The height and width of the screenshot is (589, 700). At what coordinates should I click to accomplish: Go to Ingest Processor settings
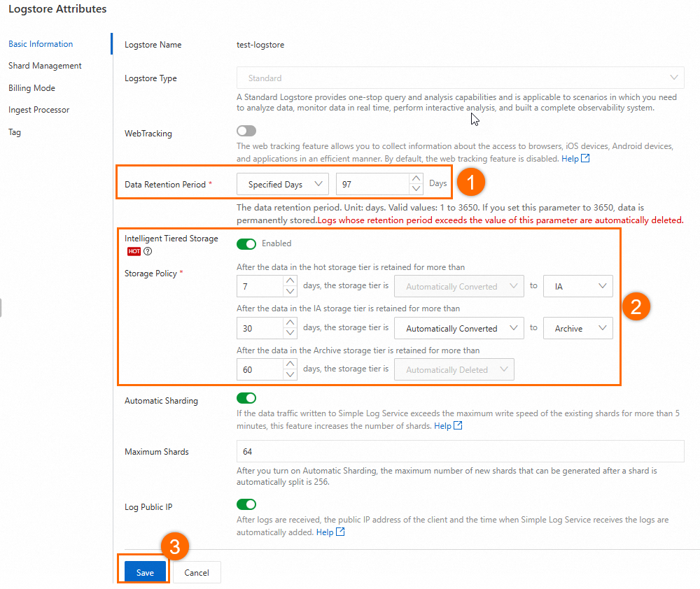pos(38,110)
